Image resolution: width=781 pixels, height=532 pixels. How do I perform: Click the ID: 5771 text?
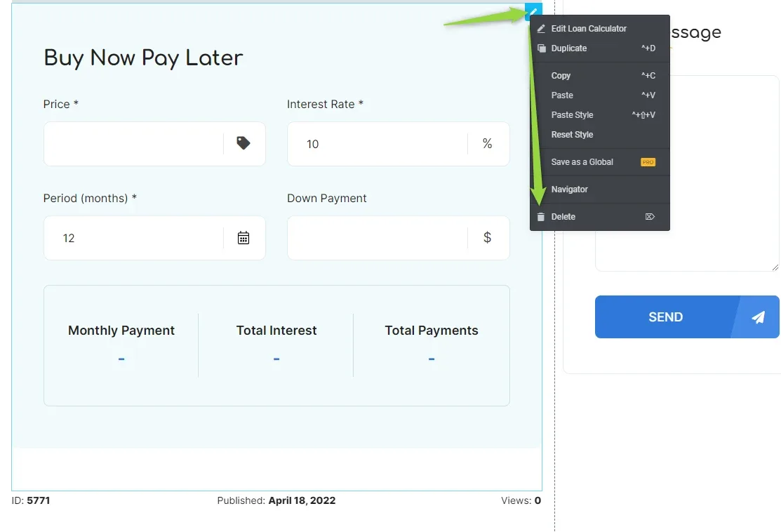point(31,500)
